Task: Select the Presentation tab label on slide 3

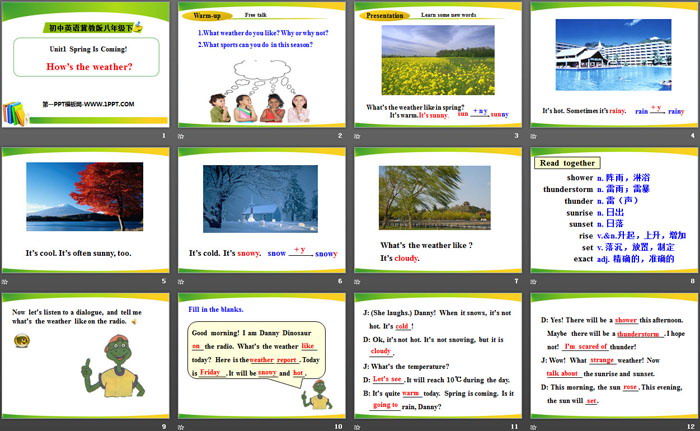Action: point(385,16)
